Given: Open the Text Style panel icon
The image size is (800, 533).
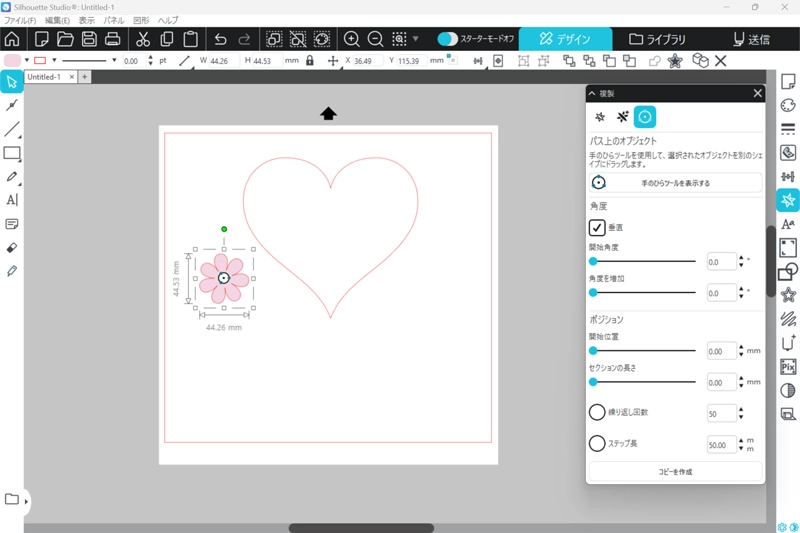Looking at the screenshot, I should coord(788,224).
